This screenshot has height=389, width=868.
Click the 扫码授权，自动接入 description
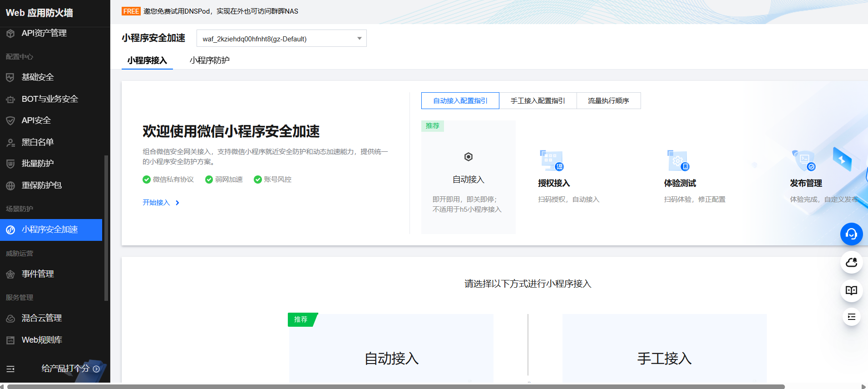click(x=569, y=199)
